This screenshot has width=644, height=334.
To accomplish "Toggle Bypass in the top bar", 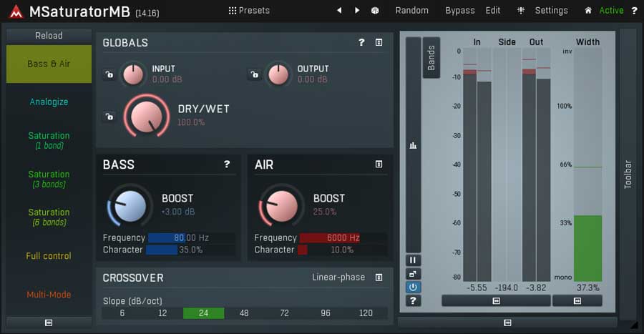I will tap(460, 10).
